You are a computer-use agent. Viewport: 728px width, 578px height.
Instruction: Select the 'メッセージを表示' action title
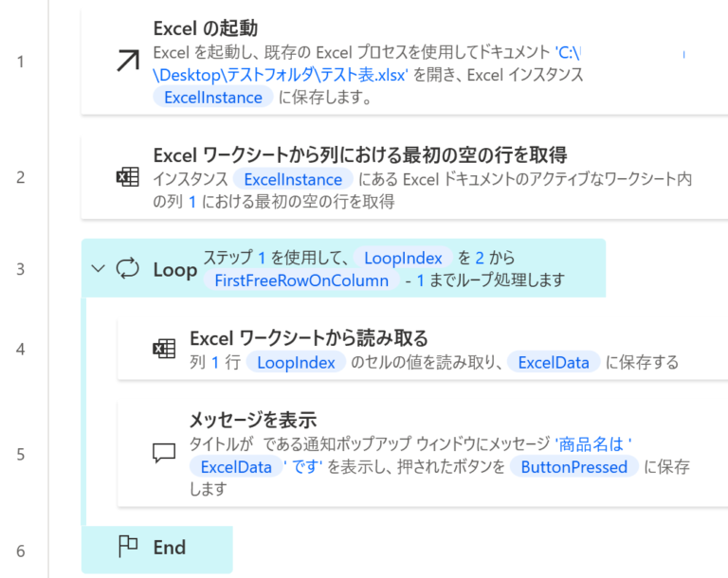(252, 420)
